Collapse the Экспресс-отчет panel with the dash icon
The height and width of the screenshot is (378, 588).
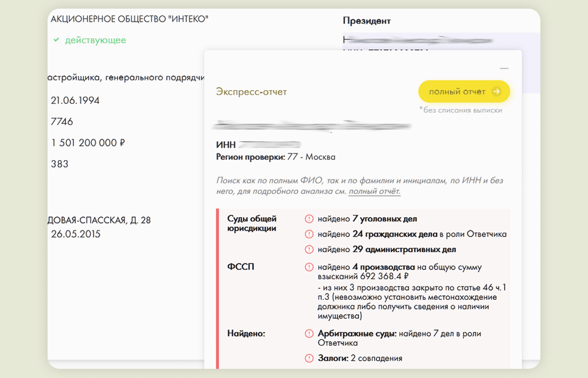(504, 68)
